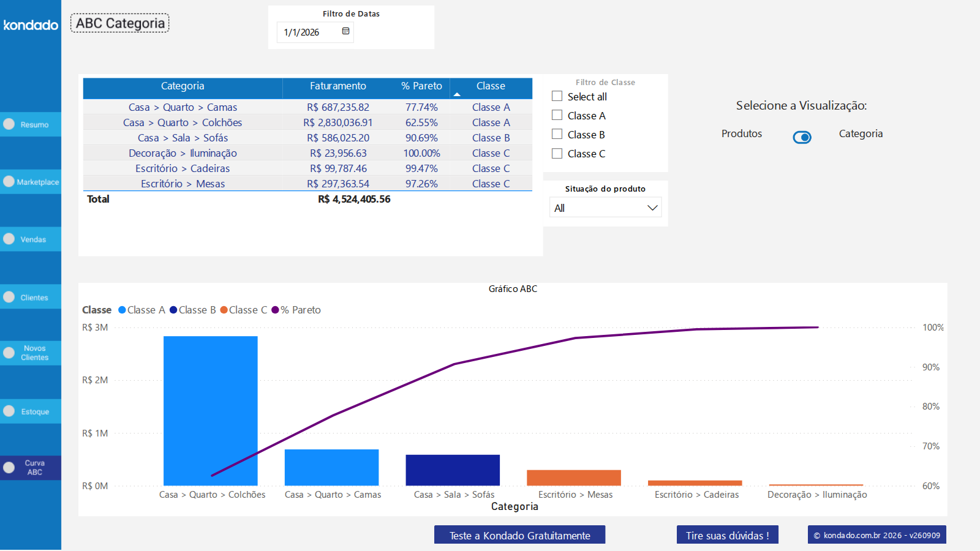
Task: Click the Classe A legend marker
Action: tap(122, 310)
